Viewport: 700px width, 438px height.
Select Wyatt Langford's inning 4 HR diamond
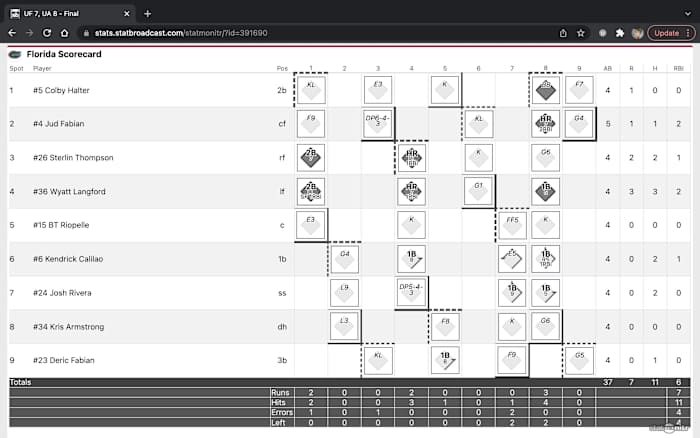pyautogui.click(x=412, y=191)
